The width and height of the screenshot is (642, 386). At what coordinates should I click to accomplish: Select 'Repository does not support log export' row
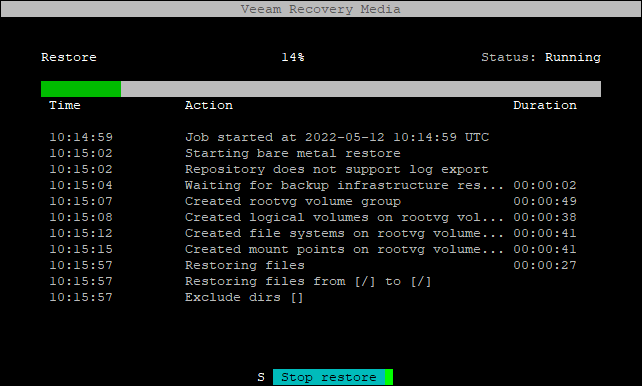click(313, 169)
